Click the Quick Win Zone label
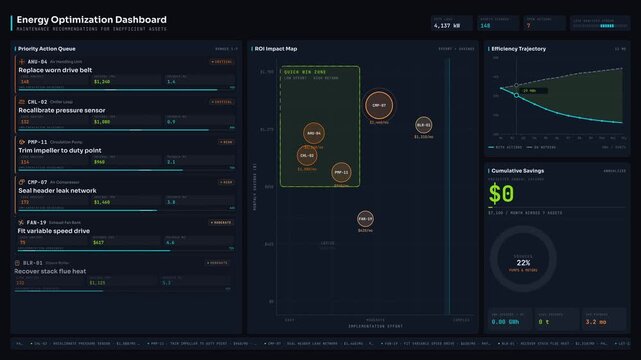The image size is (641, 360). coord(305,72)
